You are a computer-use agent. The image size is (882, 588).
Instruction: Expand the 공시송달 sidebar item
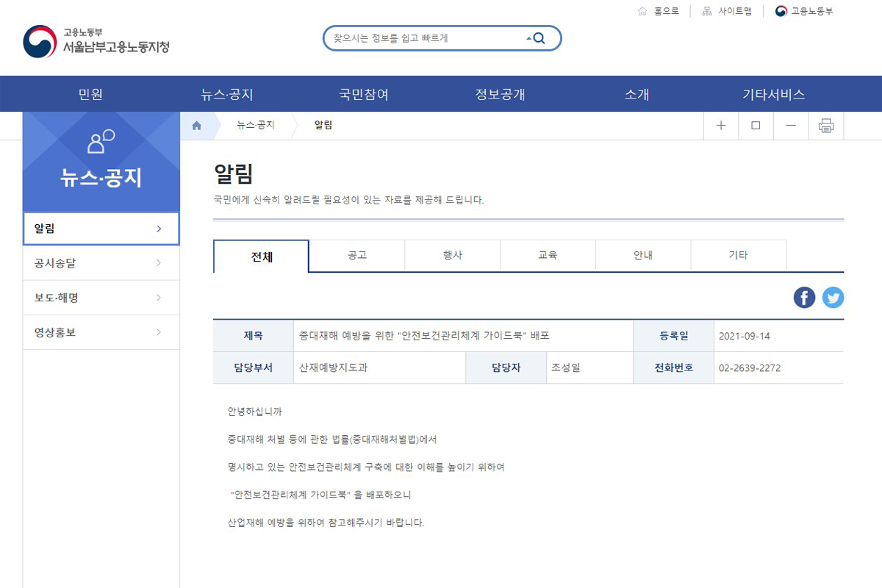pyautogui.click(x=101, y=263)
